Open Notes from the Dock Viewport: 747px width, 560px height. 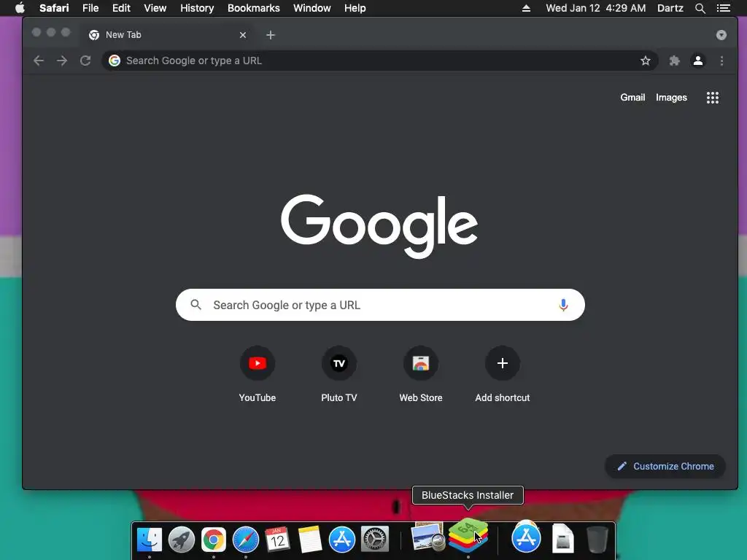click(309, 540)
